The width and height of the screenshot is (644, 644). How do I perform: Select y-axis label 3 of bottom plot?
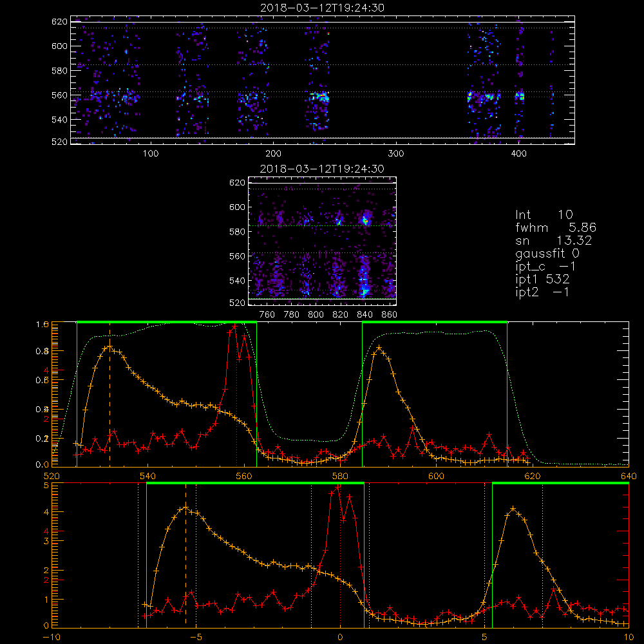coord(46,542)
